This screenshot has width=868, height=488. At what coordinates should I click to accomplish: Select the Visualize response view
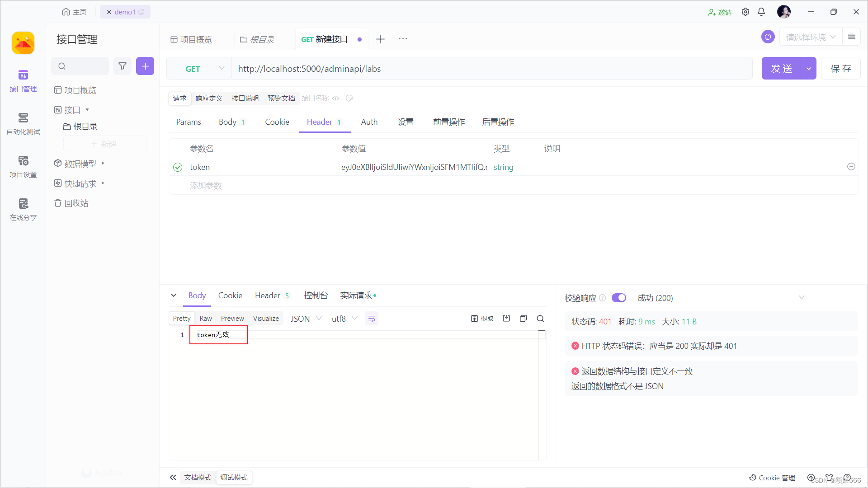point(266,319)
